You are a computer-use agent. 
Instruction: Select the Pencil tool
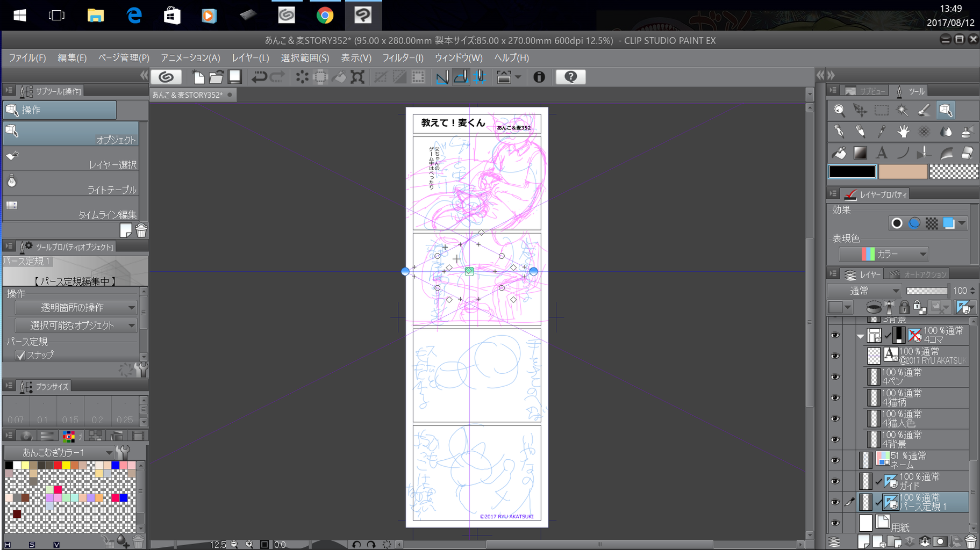[x=860, y=132]
